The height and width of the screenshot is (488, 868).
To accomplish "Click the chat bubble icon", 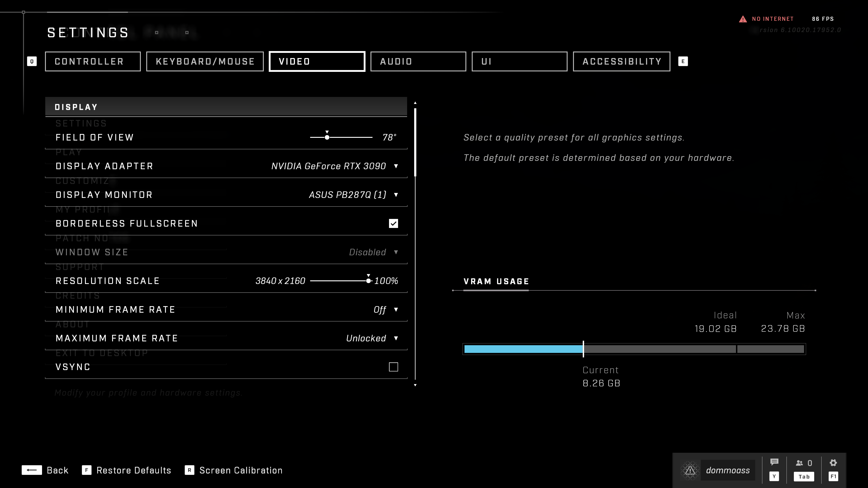I will (x=774, y=462).
